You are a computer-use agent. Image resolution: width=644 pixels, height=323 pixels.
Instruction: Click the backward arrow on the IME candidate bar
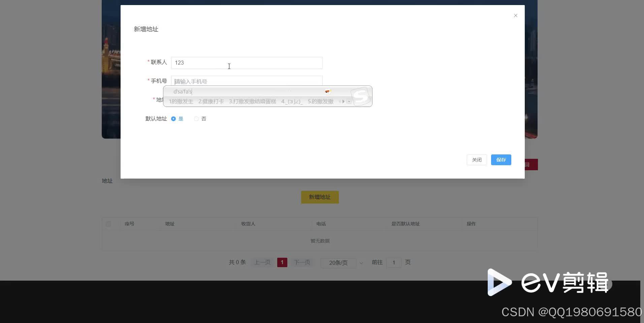[x=340, y=101]
